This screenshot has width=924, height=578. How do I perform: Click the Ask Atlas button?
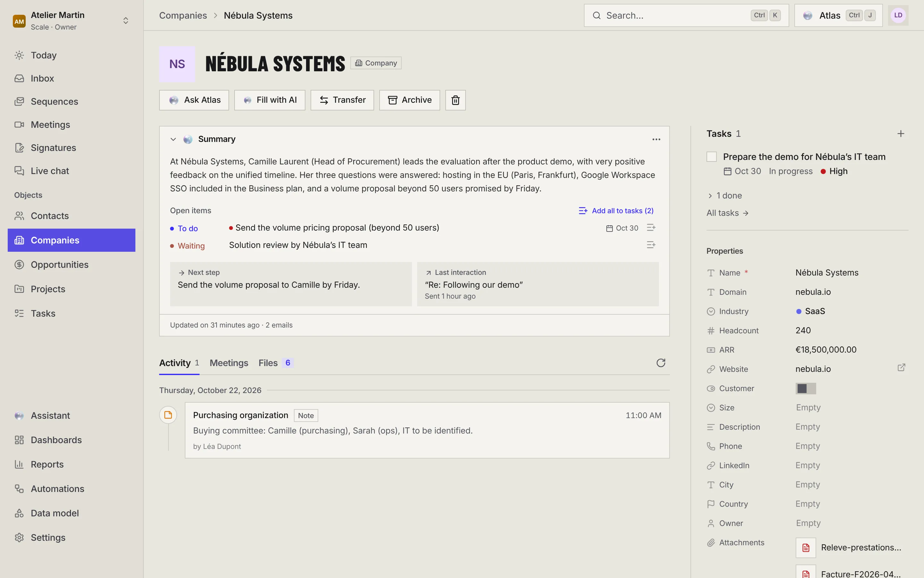pyautogui.click(x=194, y=100)
